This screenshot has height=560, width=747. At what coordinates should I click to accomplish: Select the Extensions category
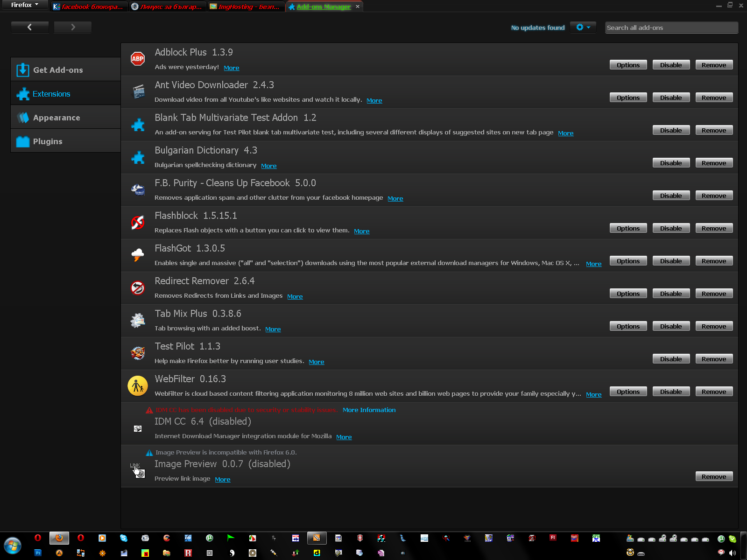tap(65, 93)
